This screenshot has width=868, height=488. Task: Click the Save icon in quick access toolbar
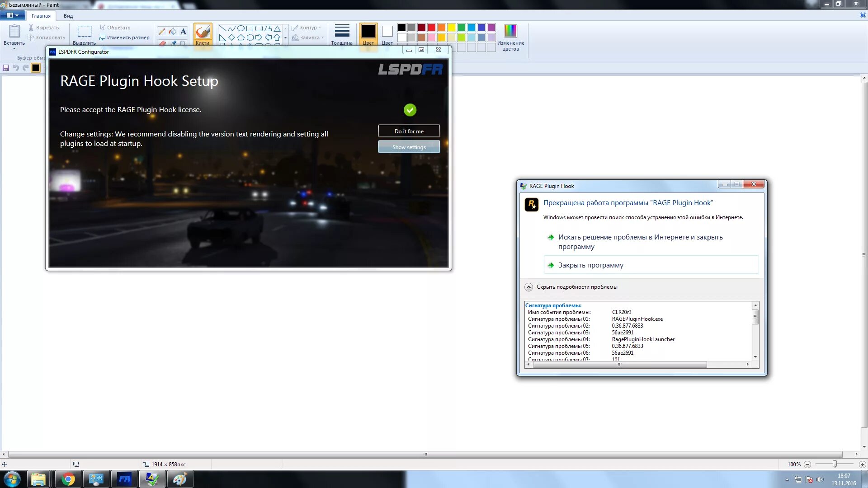[x=6, y=68]
